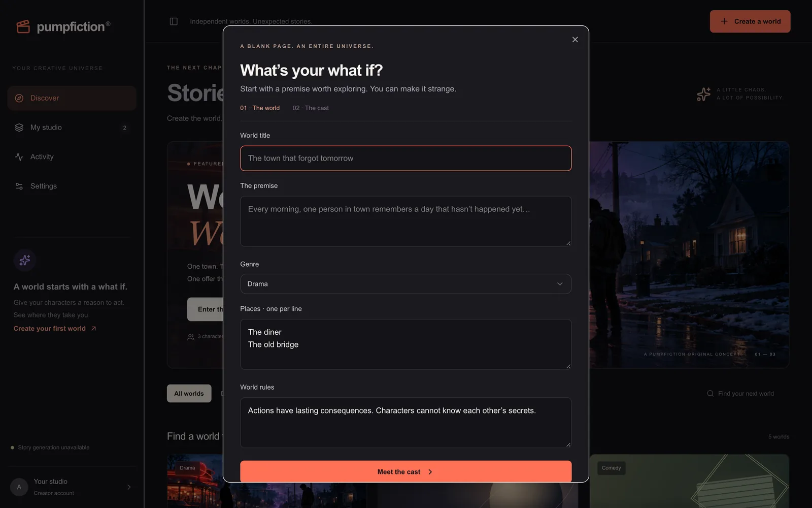Click the Create a world button
The height and width of the screenshot is (508, 812).
point(750,21)
